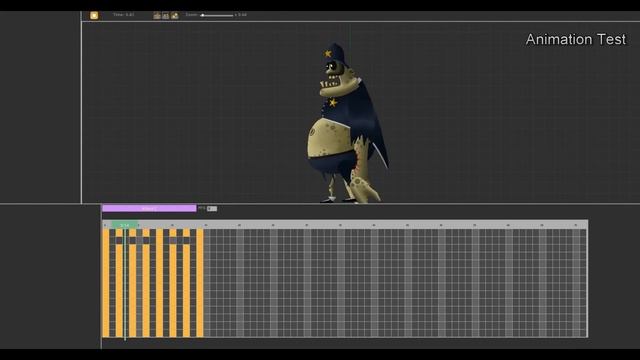
Task: Click the green playhead time marker on the ruler
Action: [x=125, y=225]
